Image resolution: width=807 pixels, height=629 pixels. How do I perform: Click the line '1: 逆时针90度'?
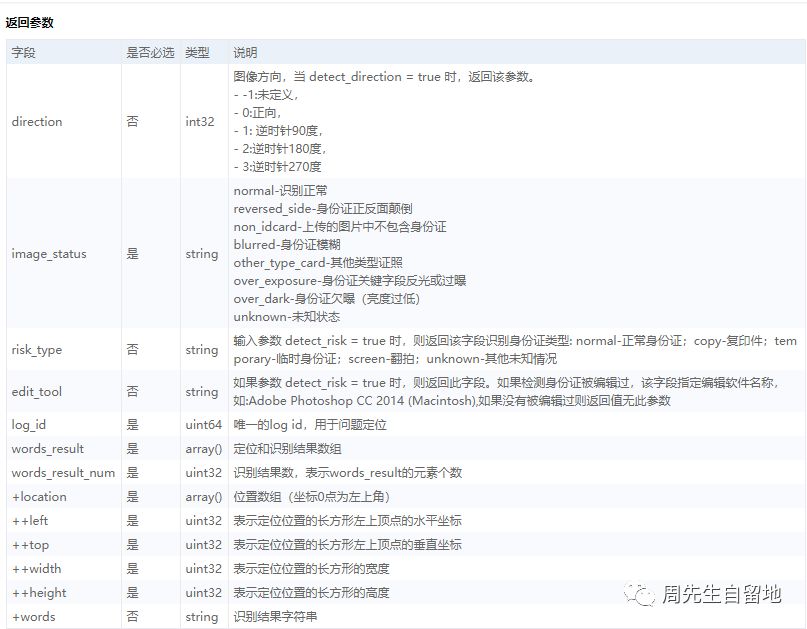point(278,131)
